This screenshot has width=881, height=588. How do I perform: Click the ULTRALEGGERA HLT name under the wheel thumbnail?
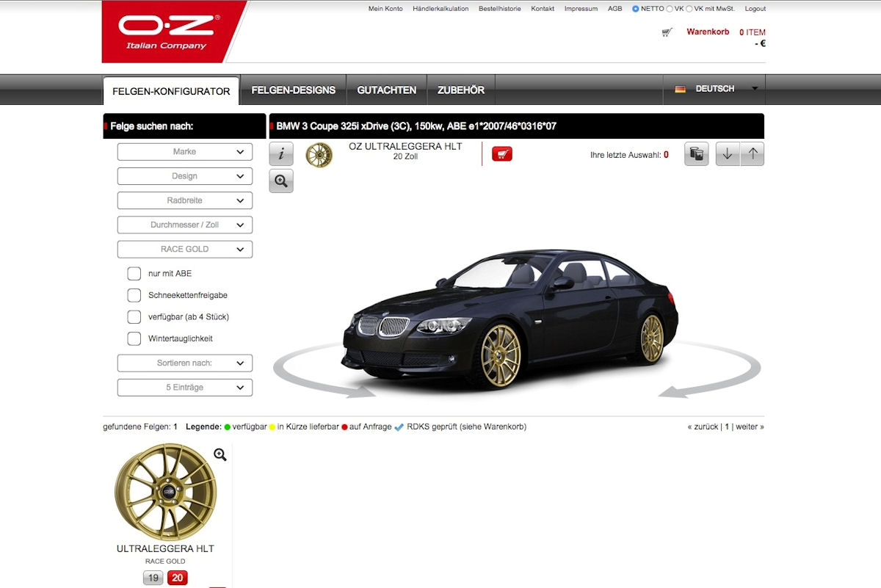pyautogui.click(x=165, y=548)
